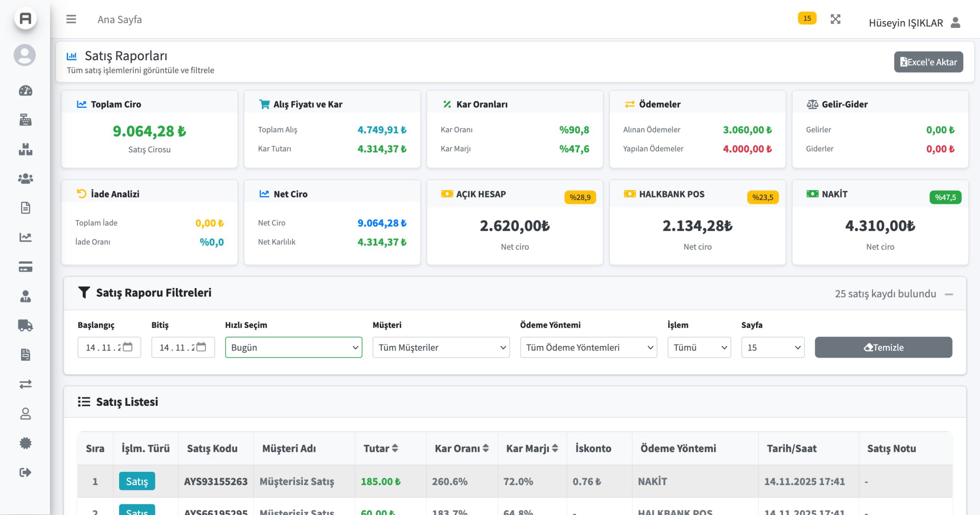Open the Tüm Ödeme Yöntemleri dropdown
This screenshot has width=980, height=515.
coord(588,347)
